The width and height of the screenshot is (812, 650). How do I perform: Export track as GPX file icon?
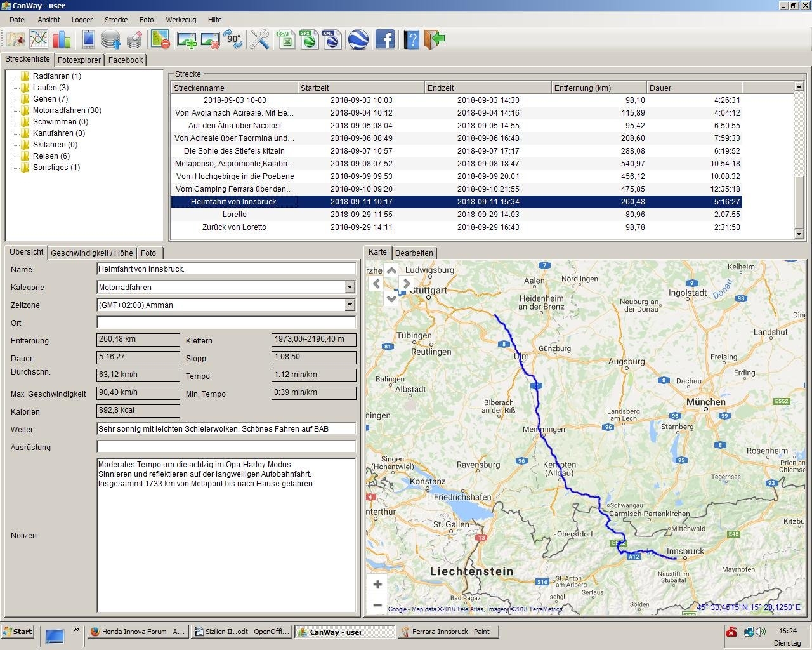click(309, 39)
